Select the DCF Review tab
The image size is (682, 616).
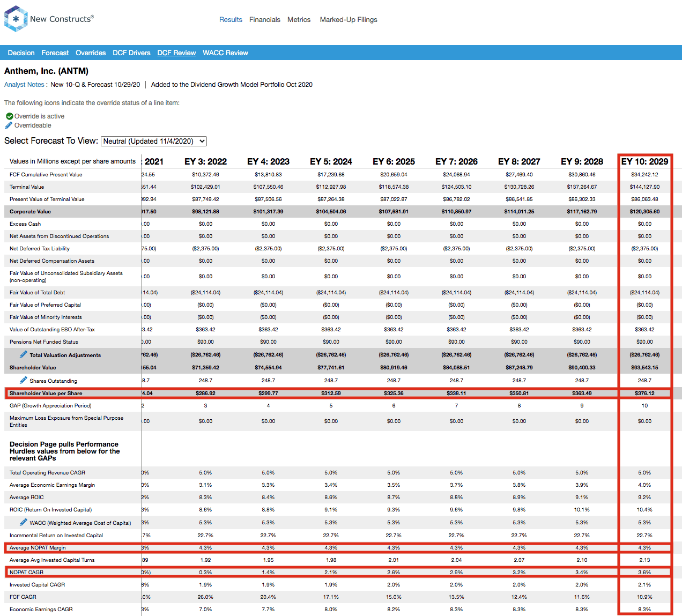(176, 53)
